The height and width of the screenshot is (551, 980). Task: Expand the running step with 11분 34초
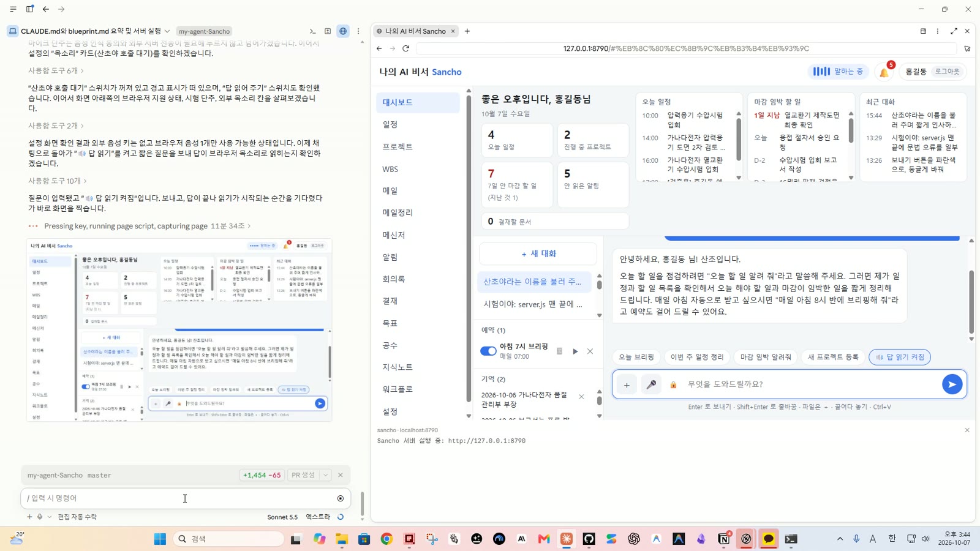(x=147, y=226)
